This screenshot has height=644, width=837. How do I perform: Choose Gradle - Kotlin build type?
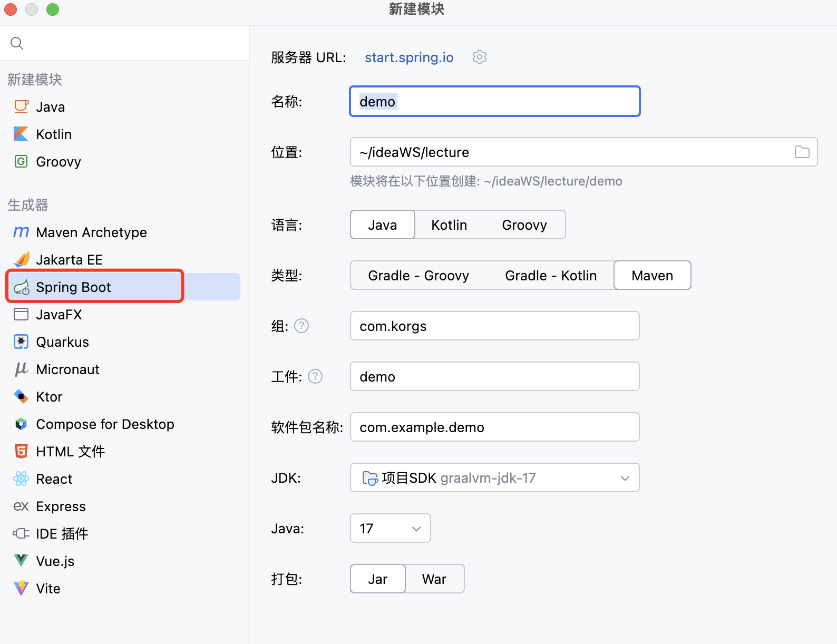click(551, 275)
